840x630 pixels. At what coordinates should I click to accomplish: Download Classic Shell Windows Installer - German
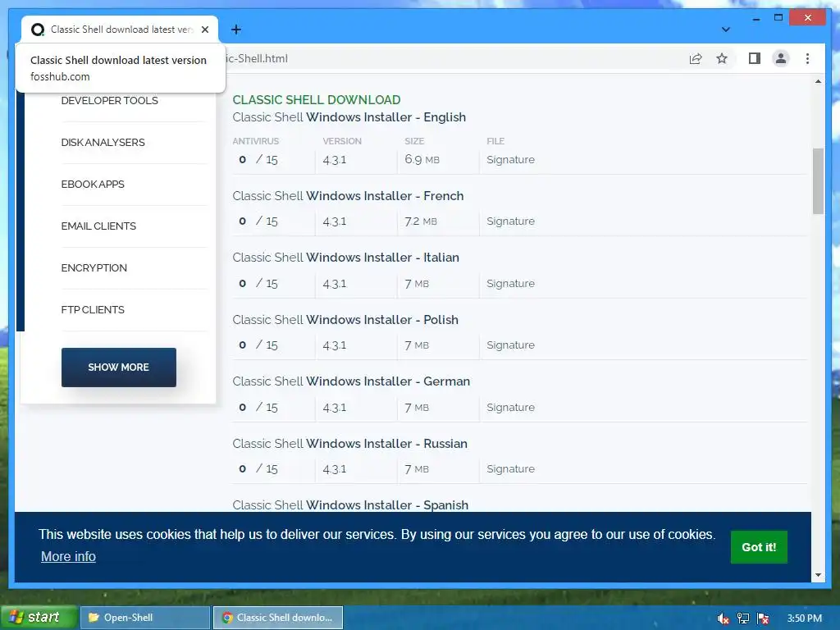pos(351,381)
